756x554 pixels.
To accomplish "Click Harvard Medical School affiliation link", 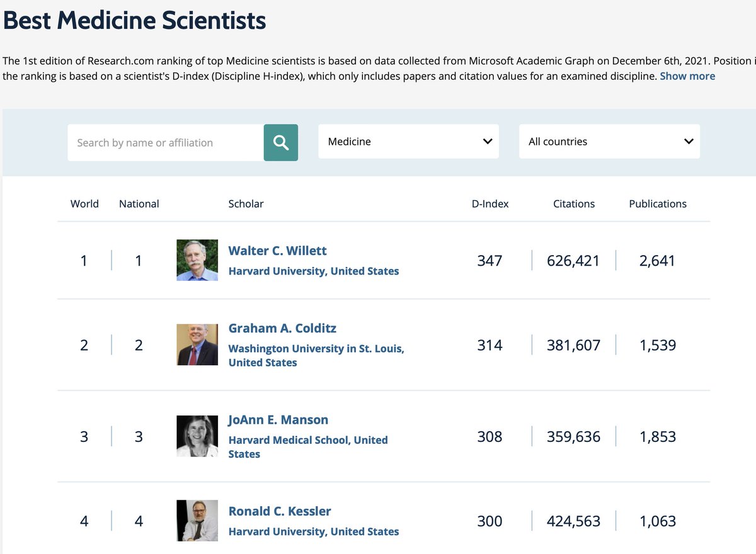I will (308, 447).
